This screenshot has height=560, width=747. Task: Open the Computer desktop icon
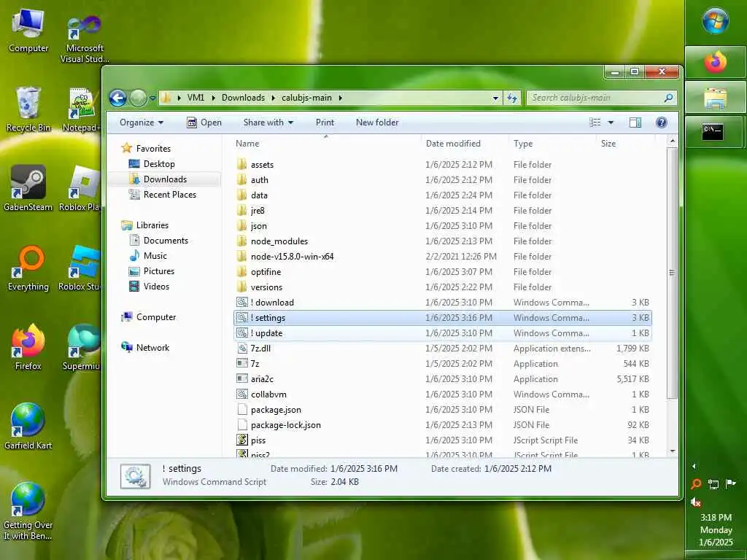pos(28,31)
